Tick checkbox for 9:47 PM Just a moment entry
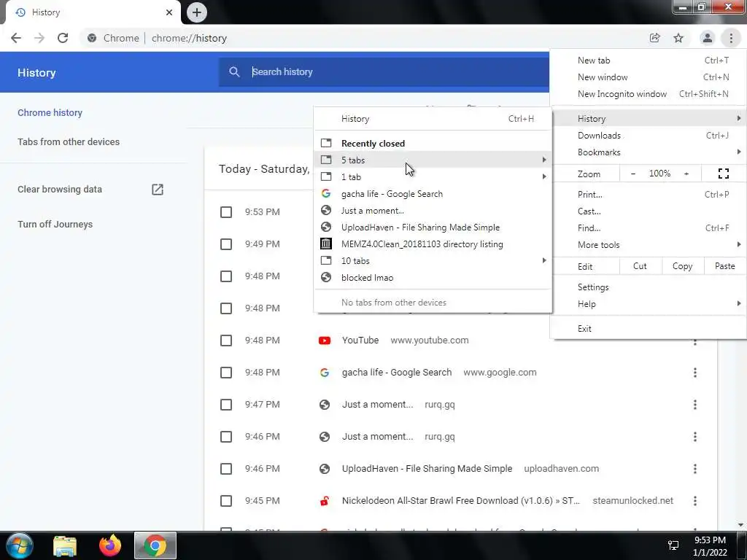Viewport: 747px width, 560px height. coord(226,405)
